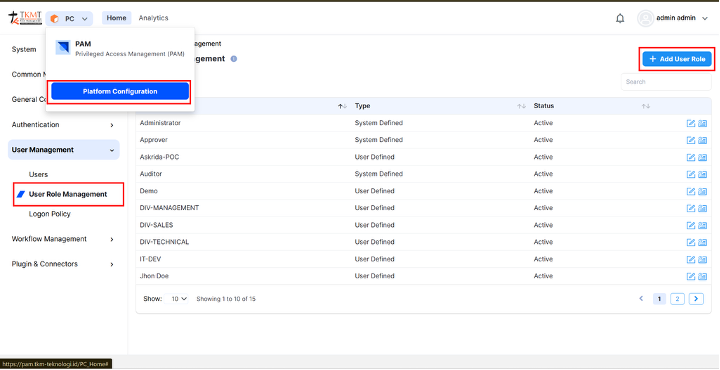This screenshot has width=720, height=370.
Task: Open the Jhon Doe row's second action icon
Action: (x=702, y=276)
